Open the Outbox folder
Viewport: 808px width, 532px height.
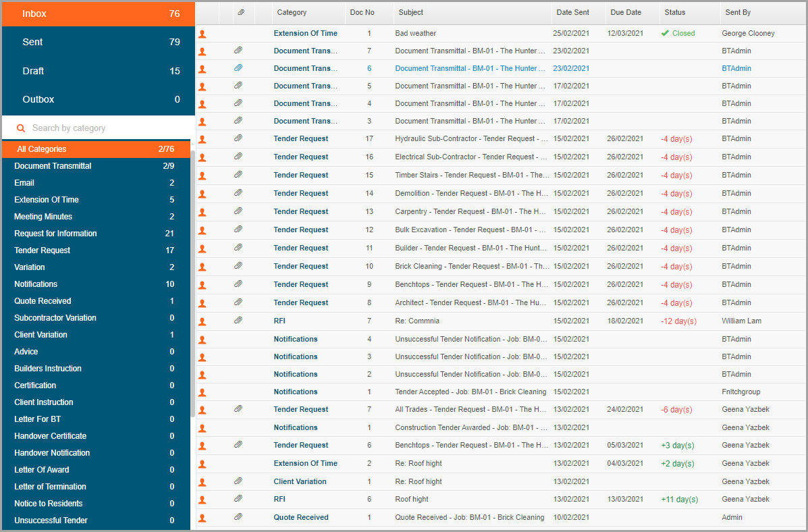point(99,99)
